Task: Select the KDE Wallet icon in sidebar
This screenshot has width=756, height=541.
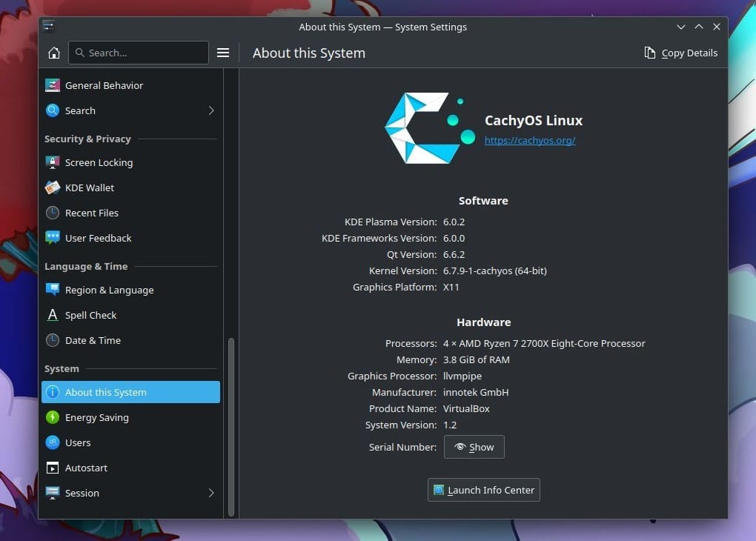Action: click(53, 187)
